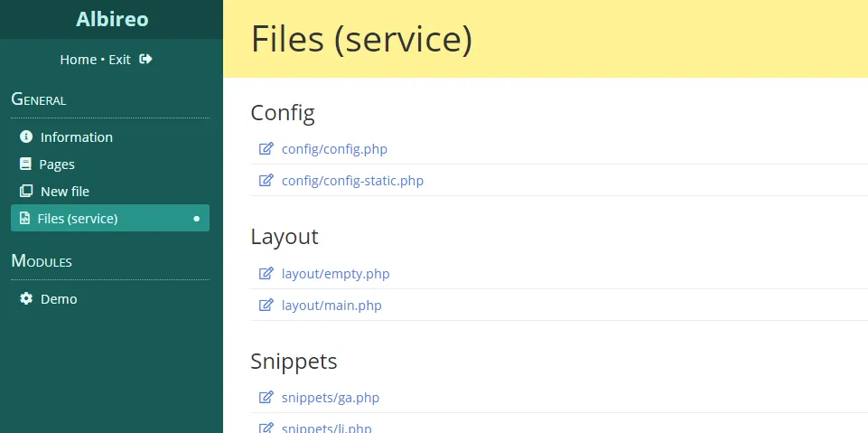This screenshot has height=433, width=868.
Task: Click the Files (service) file icon
Action: 24,219
